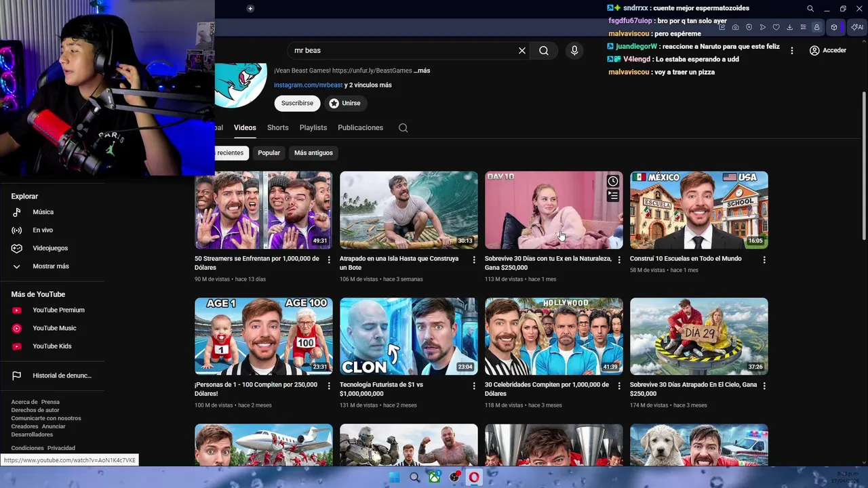This screenshot has height=488, width=868.
Task: Open YouTube settings three-dot menu
Action: (791, 51)
